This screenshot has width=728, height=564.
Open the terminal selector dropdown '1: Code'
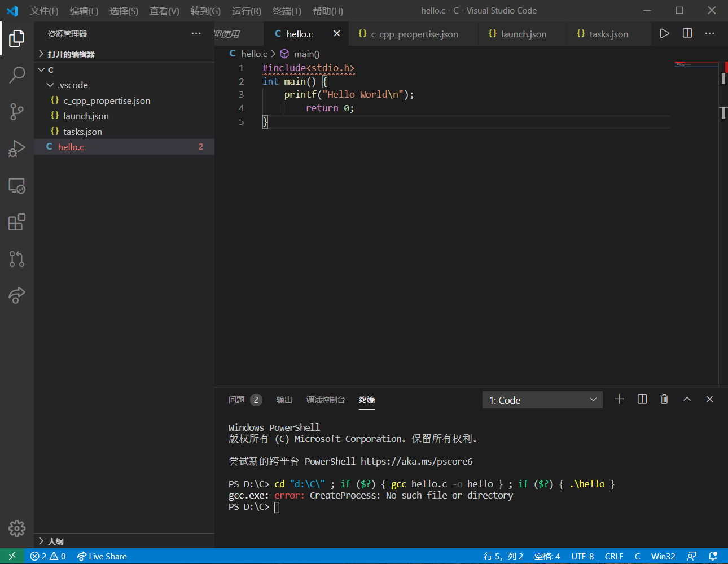pos(542,400)
